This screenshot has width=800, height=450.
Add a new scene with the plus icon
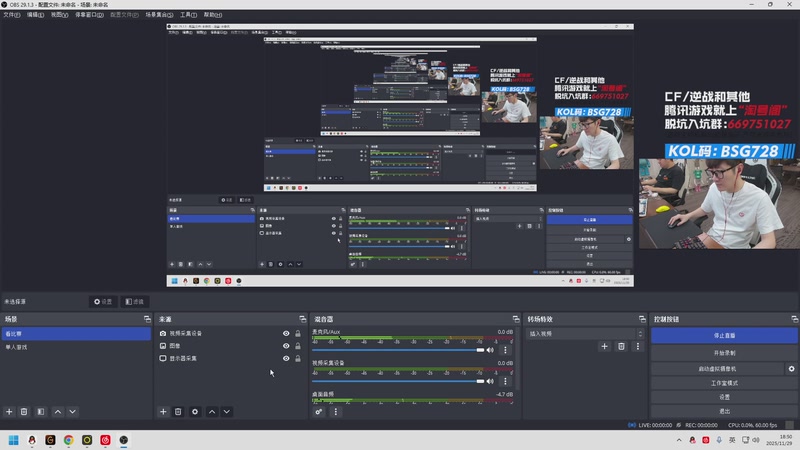pos(9,411)
